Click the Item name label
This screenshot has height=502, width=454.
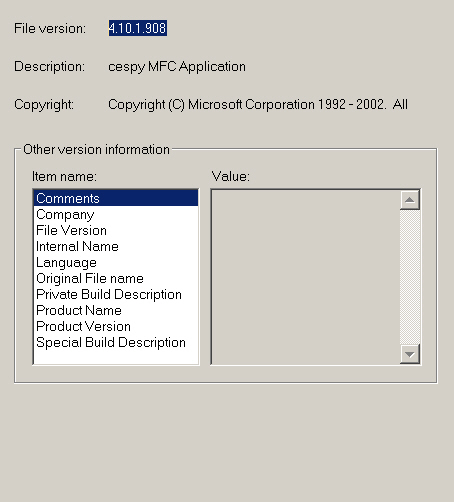click(64, 176)
